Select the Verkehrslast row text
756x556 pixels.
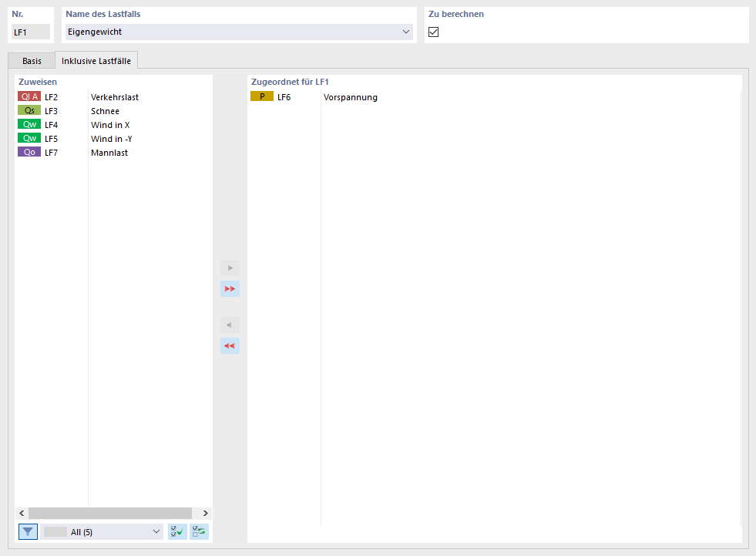[115, 97]
